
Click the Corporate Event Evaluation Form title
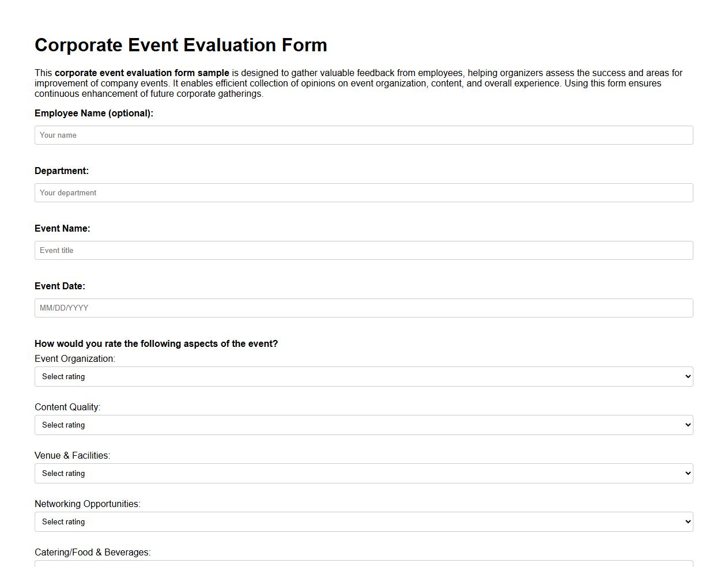coord(181,45)
